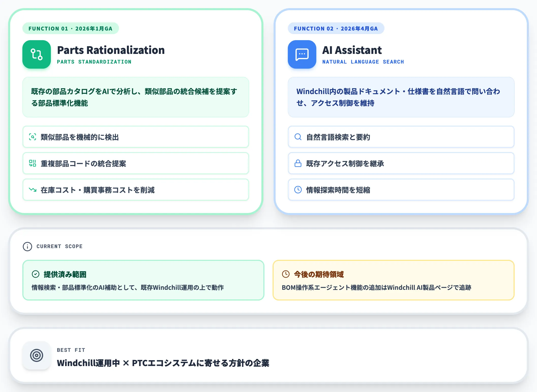The height and width of the screenshot is (392, 537).
Task: Click text 情報検索・部品標準化のAI補助として
Action: [128, 288]
